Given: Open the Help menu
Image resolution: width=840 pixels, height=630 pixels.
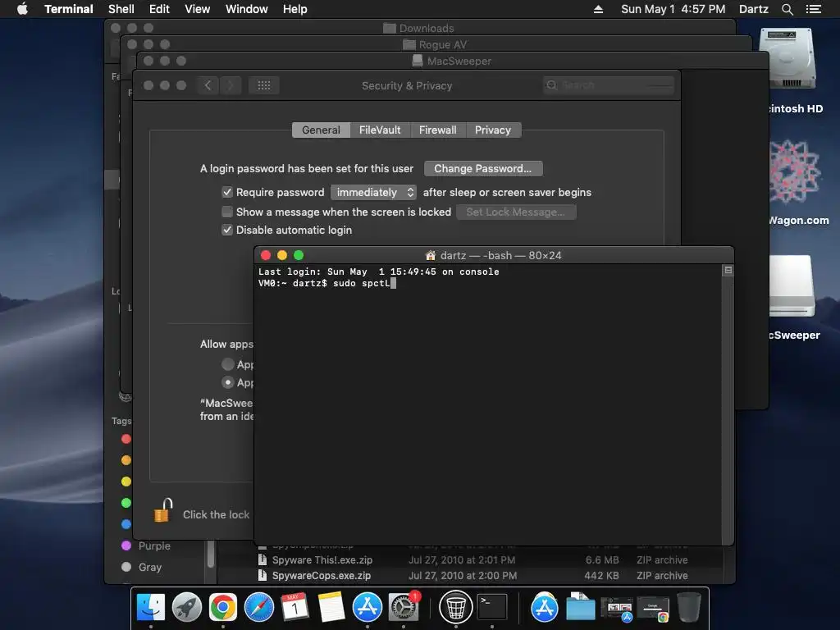Looking at the screenshot, I should tap(295, 9).
